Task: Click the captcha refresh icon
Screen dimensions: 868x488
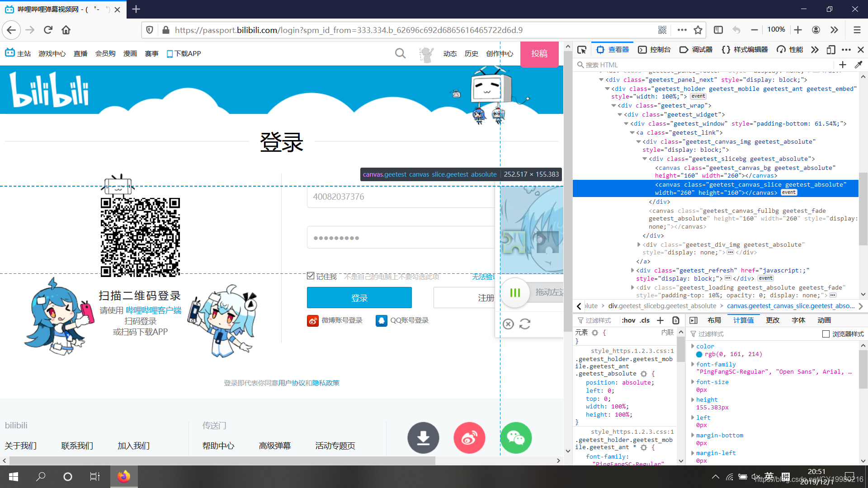Action: (x=525, y=324)
